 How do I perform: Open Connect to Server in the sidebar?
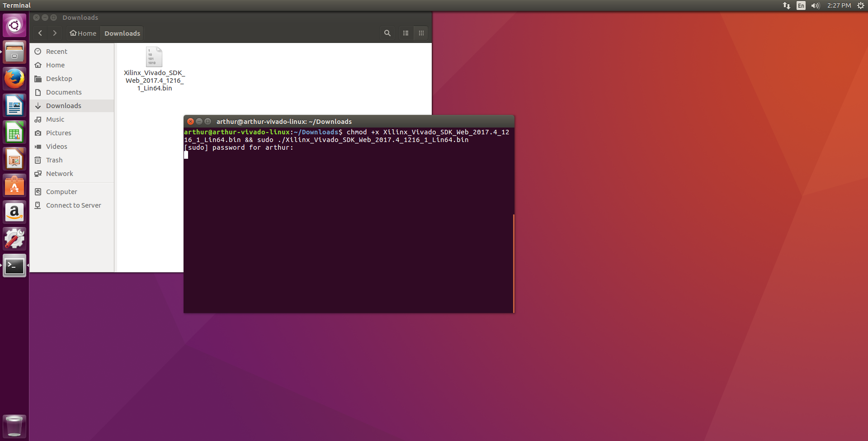pos(72,205)
